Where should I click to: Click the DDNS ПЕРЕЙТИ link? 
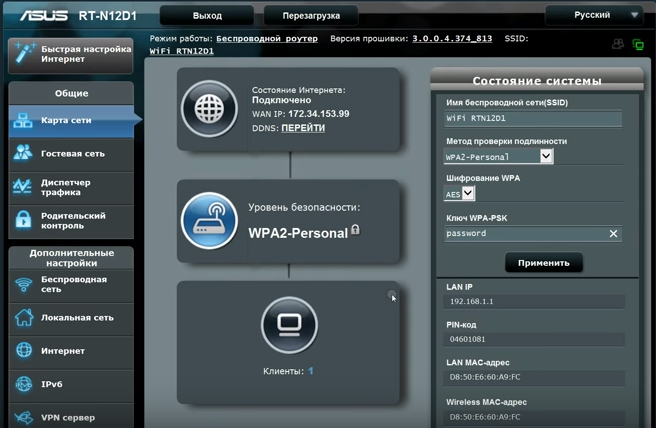[303, 128]
